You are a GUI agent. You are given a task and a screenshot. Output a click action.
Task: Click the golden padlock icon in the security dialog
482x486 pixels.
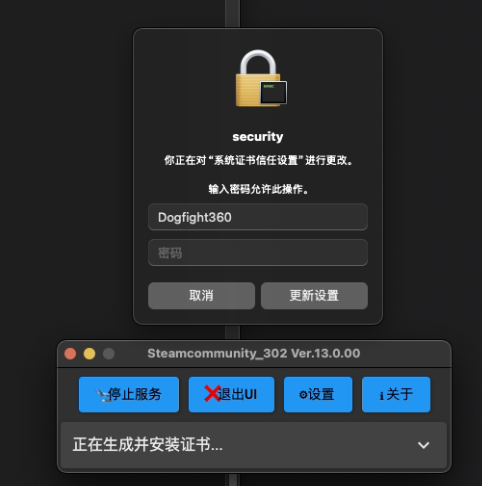(x=258, y=78)
